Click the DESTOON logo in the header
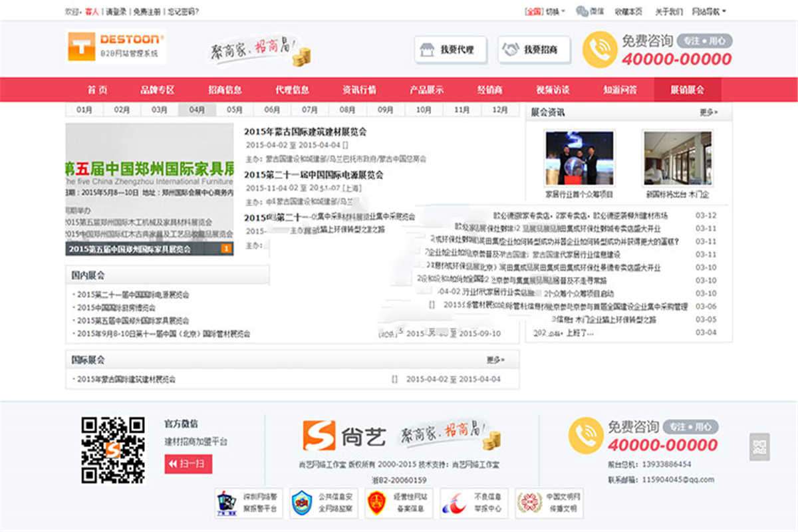This screenshot has width=798, height=532. [116, 47]
